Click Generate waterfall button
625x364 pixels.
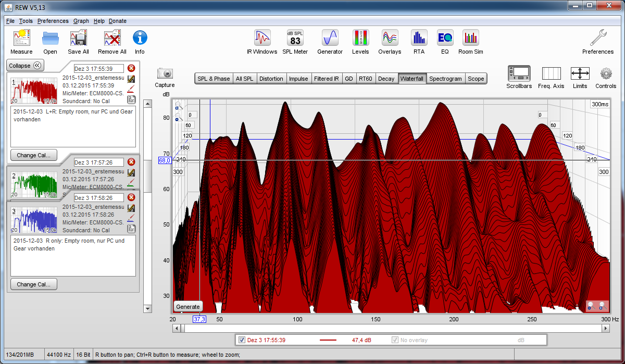187,306
